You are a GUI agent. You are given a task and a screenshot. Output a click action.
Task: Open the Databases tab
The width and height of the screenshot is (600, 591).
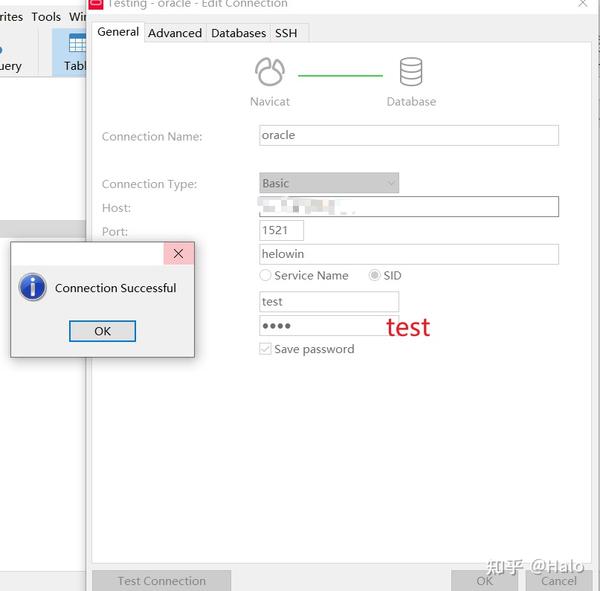coord(238,33)
